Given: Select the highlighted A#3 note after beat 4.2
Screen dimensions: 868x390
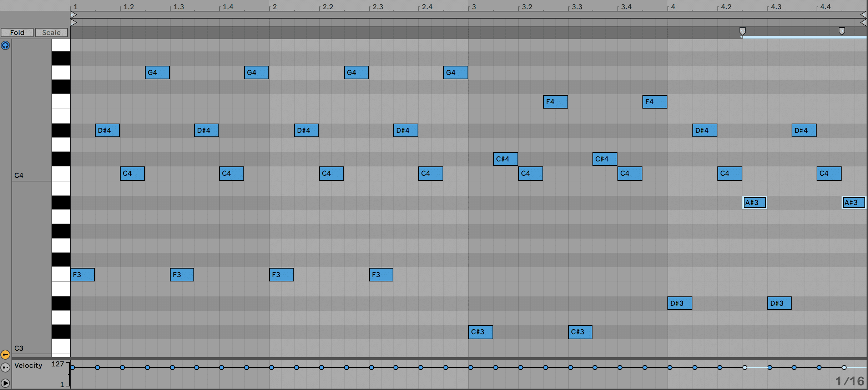Looking at the screenshot, I should click(755, 202).
